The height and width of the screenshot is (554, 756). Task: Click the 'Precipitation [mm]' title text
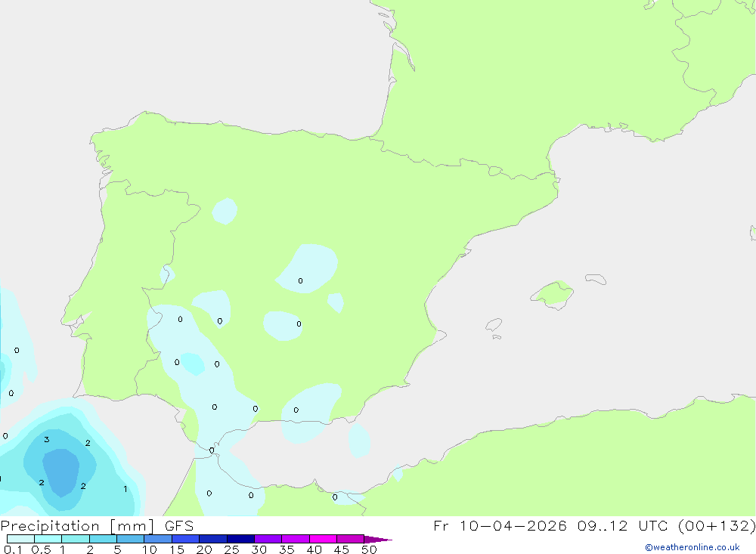pyautogui.click(x=77, y=526)
